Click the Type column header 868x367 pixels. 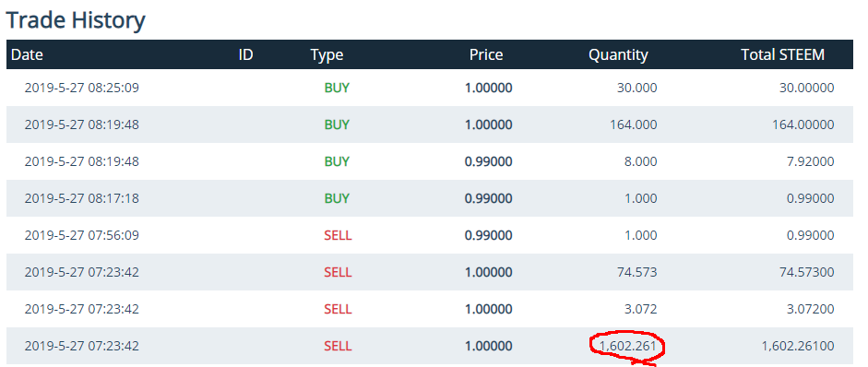pos(327,54)
